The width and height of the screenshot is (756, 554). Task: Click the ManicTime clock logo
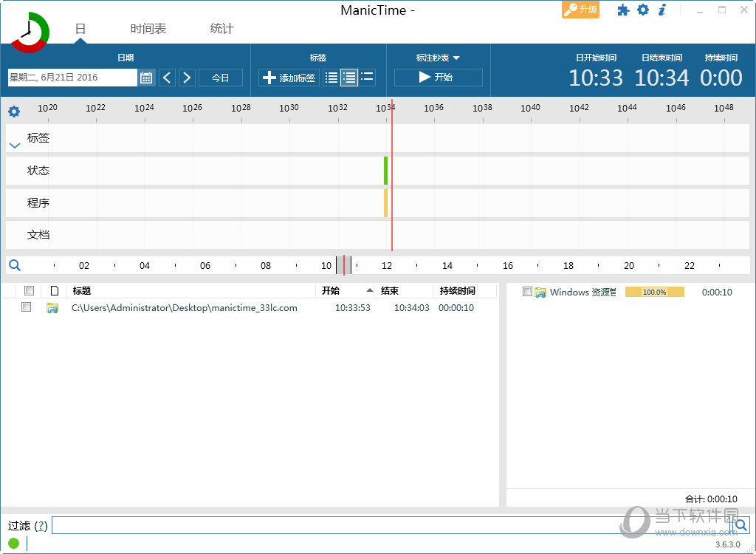coord(30,33)
